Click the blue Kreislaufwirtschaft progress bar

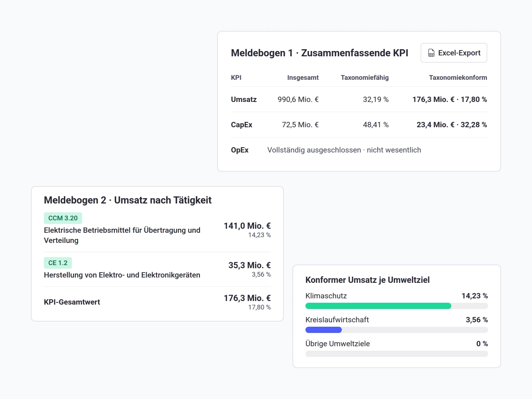(324, 330)
